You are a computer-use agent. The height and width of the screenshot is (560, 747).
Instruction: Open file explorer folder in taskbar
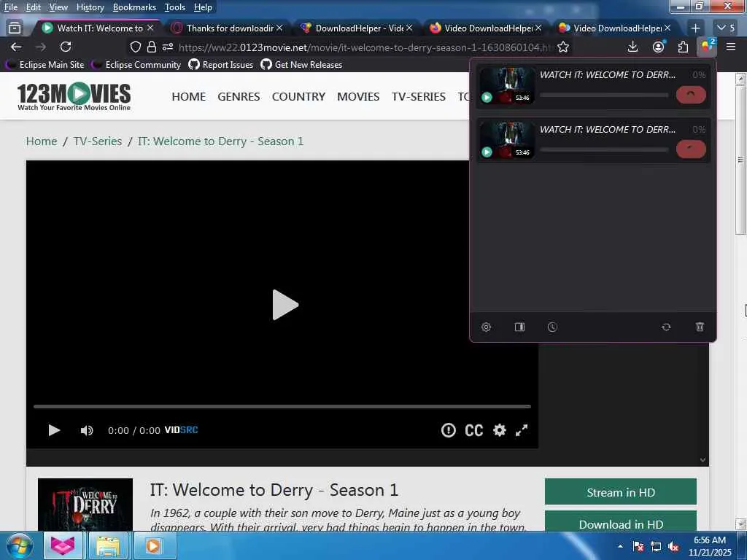click(108, 545)
